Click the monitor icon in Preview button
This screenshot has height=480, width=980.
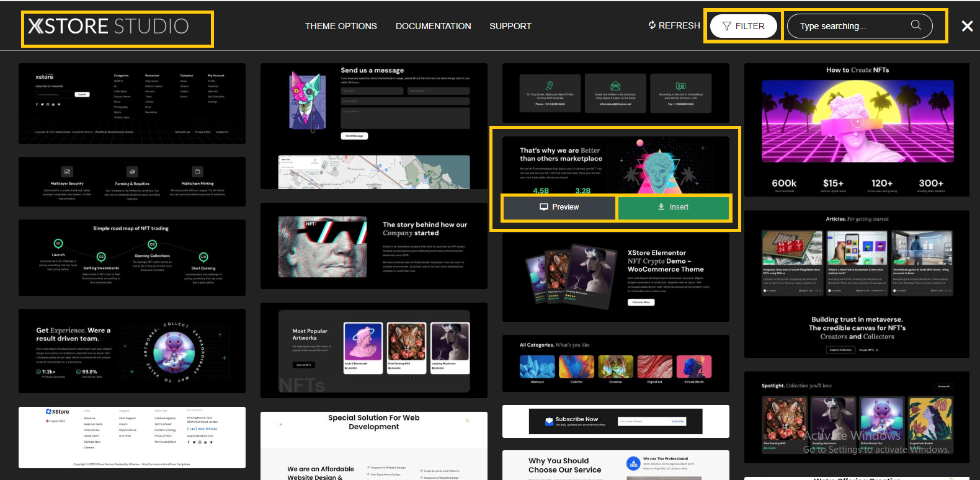pos(544,207)
